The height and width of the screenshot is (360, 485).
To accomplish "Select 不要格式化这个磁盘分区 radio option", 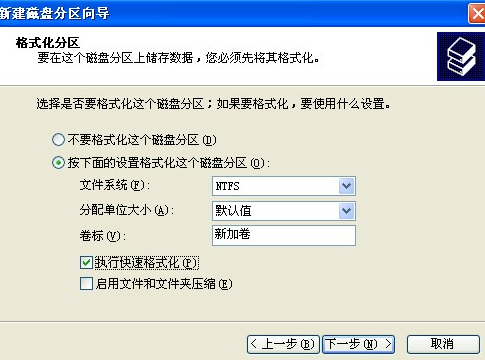I will tap(58, 140).
